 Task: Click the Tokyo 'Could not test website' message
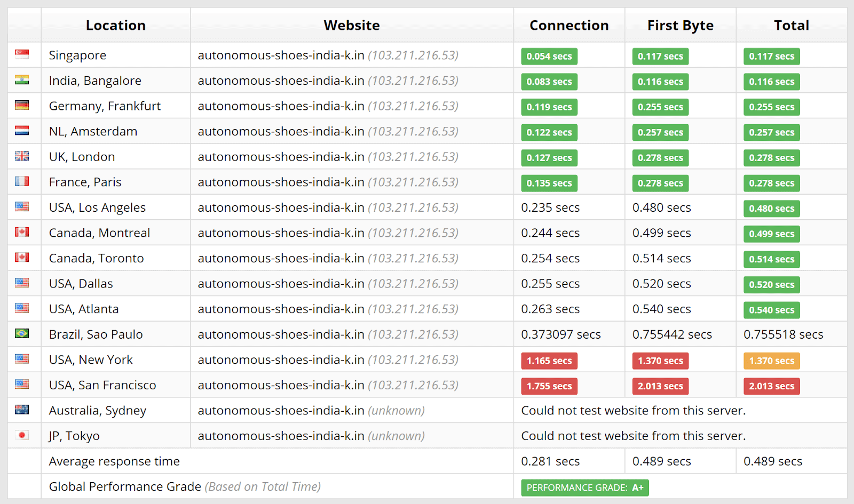(x=634, y=436)
